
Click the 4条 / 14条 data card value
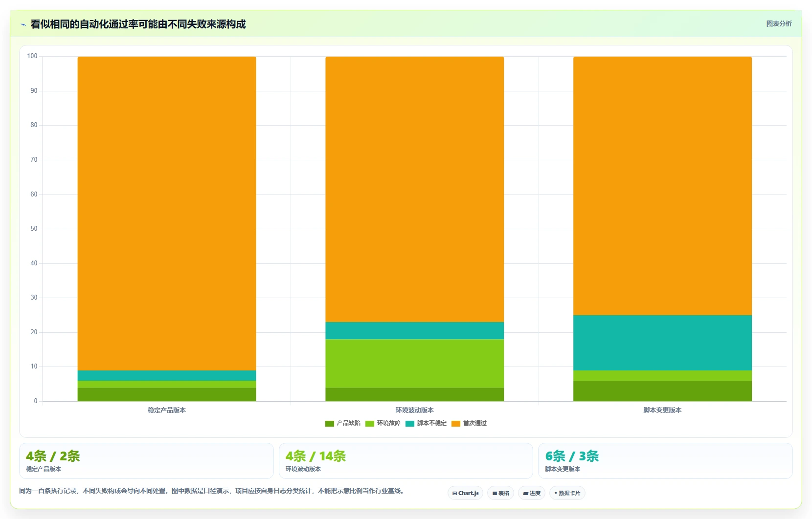point(316,456)
